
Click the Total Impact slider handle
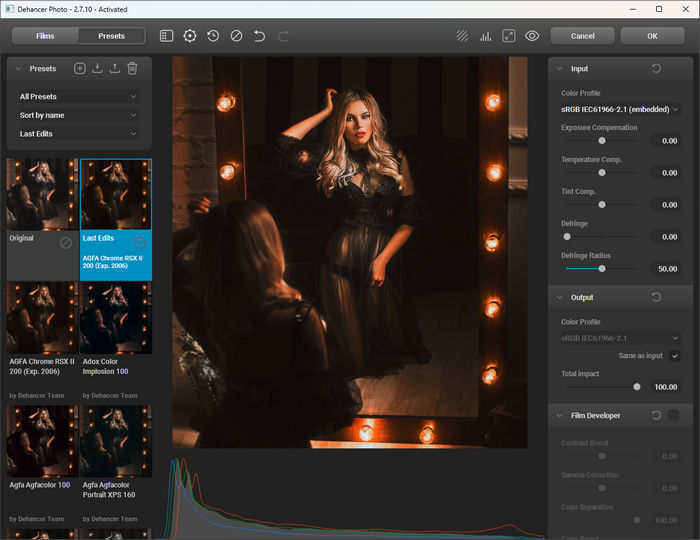(x=637, y=386)
